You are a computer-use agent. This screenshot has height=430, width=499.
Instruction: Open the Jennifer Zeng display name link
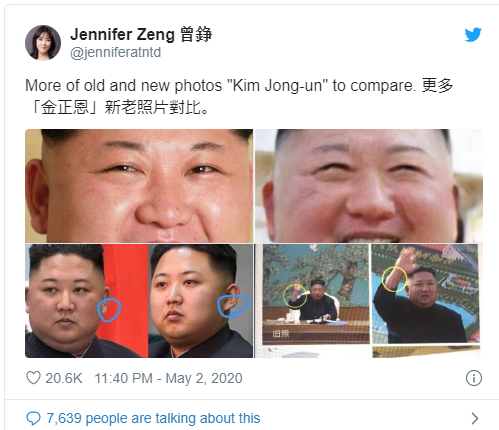(x=141, y=34)
